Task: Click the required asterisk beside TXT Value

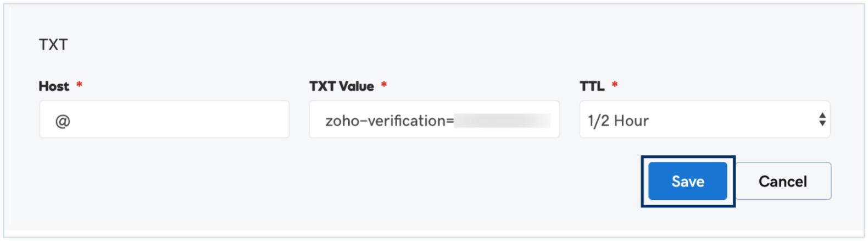Action: 384,85
